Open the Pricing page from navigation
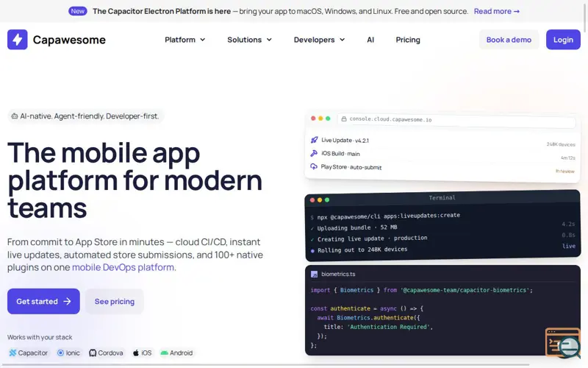 408,40
